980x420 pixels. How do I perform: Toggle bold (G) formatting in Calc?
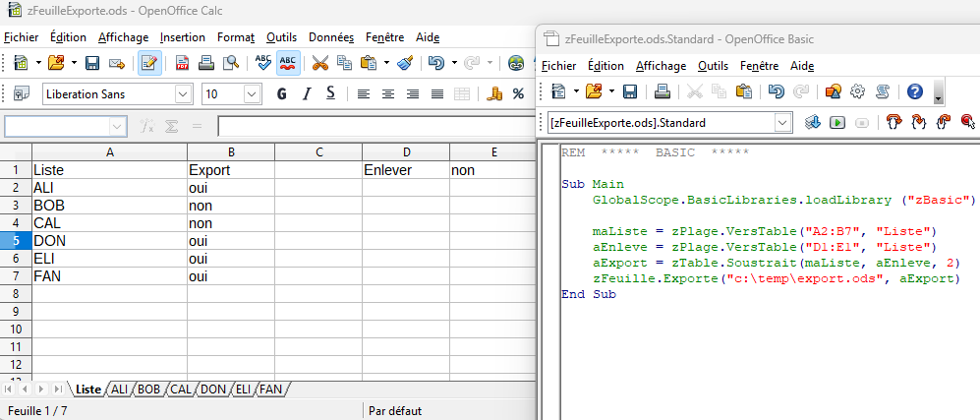point(281,94)
